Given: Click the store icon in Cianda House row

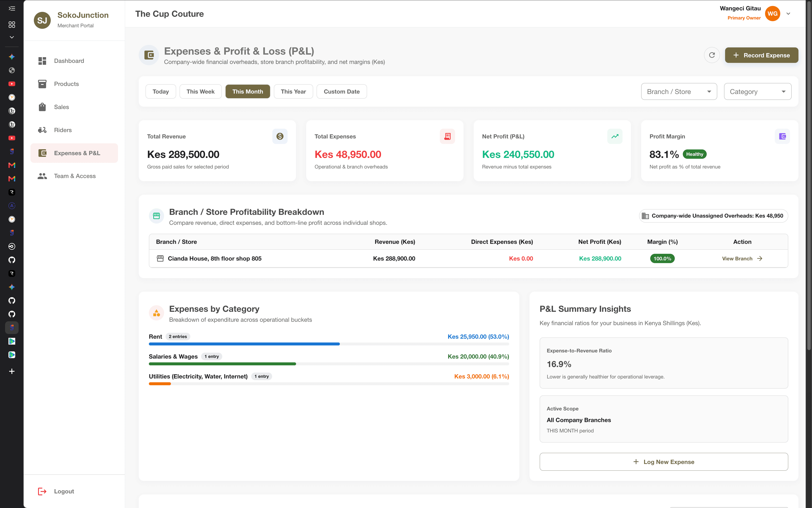Looking at the screenshot, I should coord(160,258).
